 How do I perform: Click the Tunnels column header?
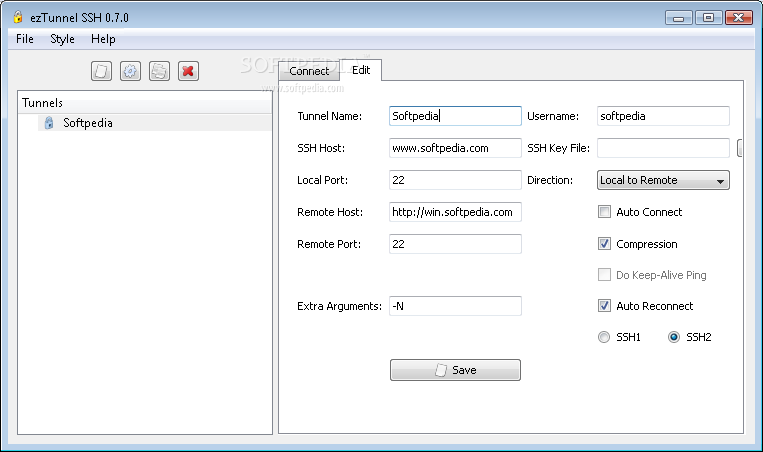[145, 103]
